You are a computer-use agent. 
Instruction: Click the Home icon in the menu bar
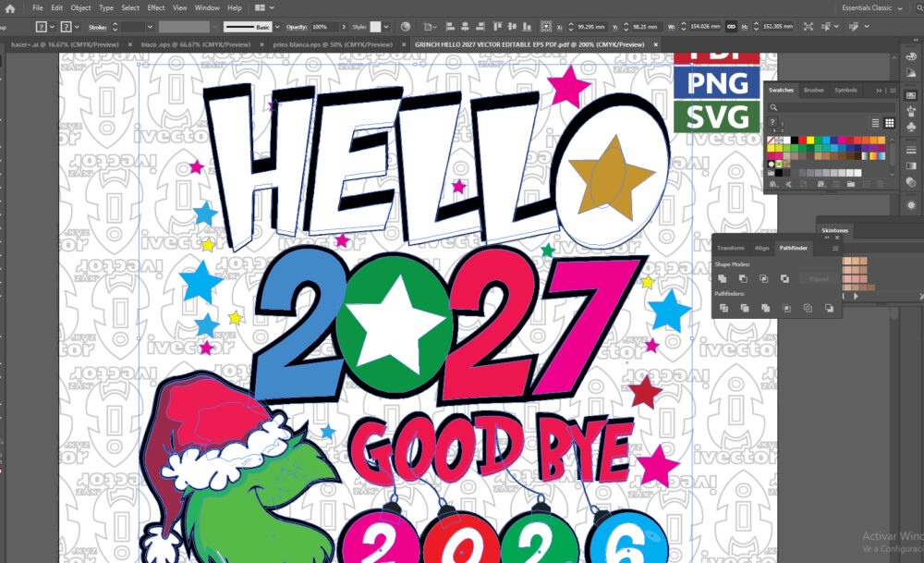click(x=10, y=8)
